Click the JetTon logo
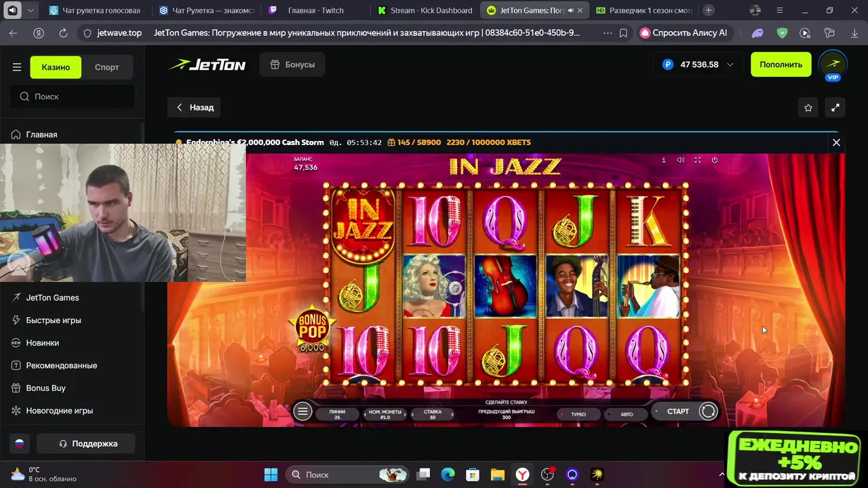 pyautogui.click(x=207, y=64)
